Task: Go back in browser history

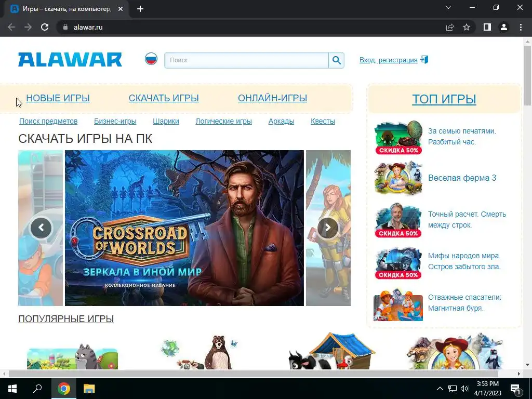Action: click(x=11, y=27)
